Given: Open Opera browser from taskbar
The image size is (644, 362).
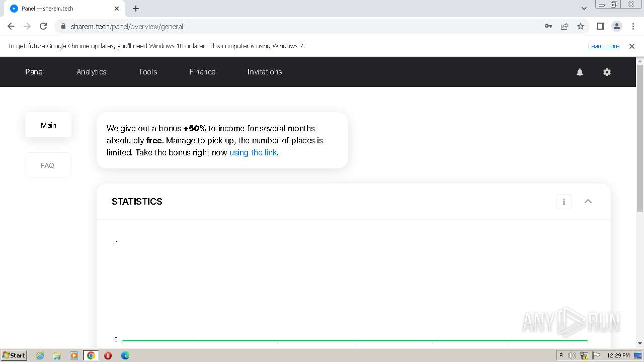Looking at the screenshot, I should 108,355.
